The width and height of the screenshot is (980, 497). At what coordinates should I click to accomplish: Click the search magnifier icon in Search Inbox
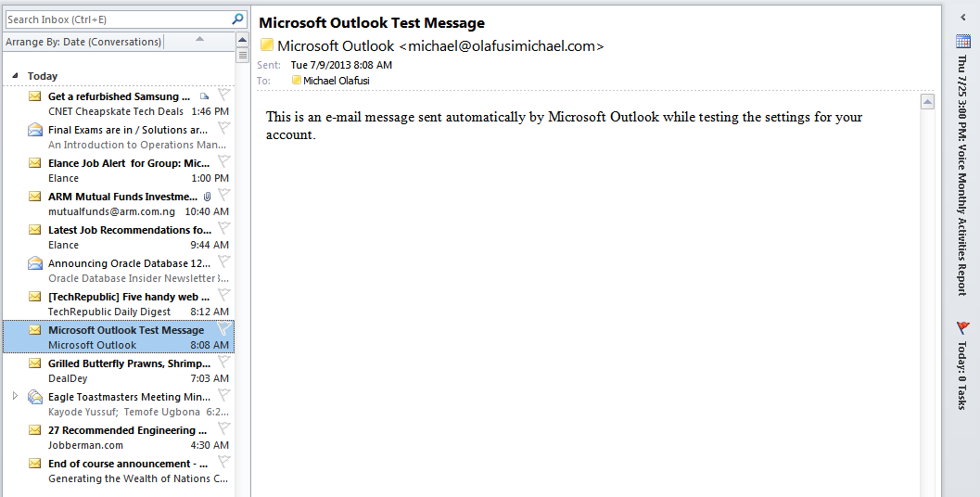pos(237,19)
